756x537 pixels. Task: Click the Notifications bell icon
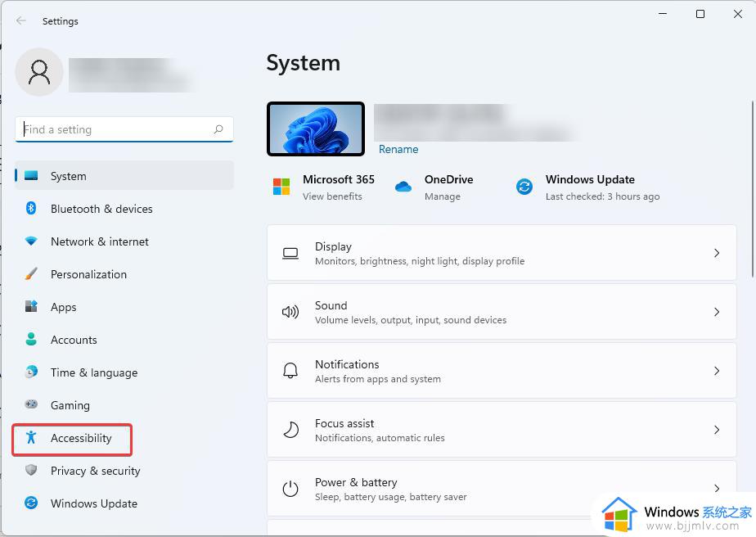pos(290,371)
